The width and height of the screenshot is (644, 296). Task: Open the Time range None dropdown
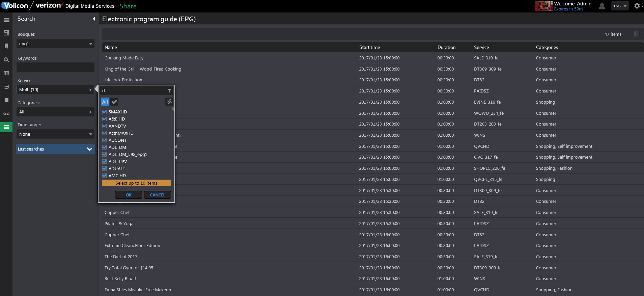(x=55, y=134)
